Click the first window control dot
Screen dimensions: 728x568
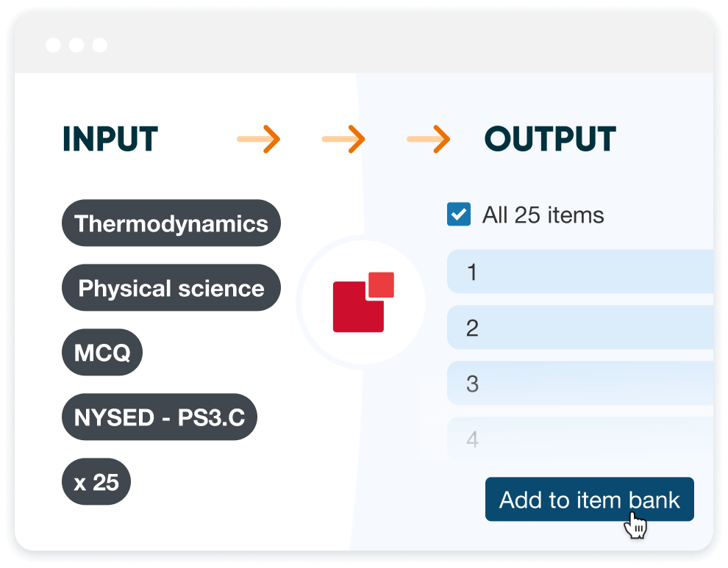tap(53, 46)
